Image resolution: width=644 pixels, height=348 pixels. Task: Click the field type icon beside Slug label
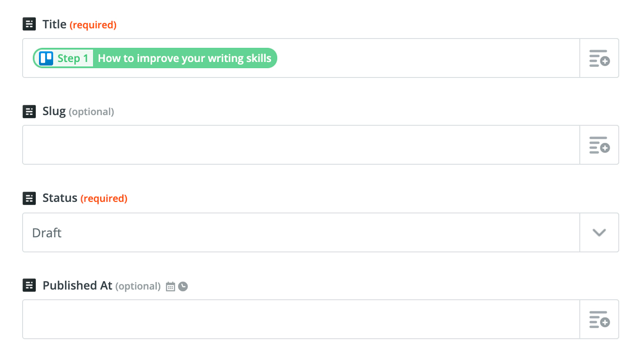tap(29, 112)
